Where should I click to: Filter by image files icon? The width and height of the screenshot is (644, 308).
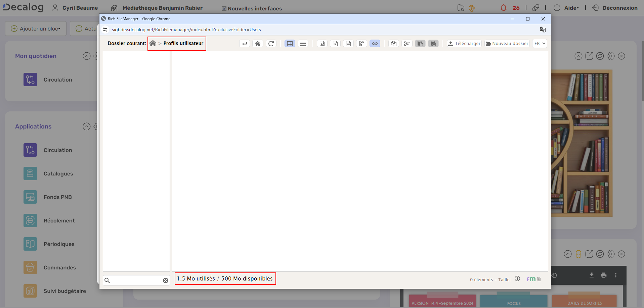pos(322,44)
